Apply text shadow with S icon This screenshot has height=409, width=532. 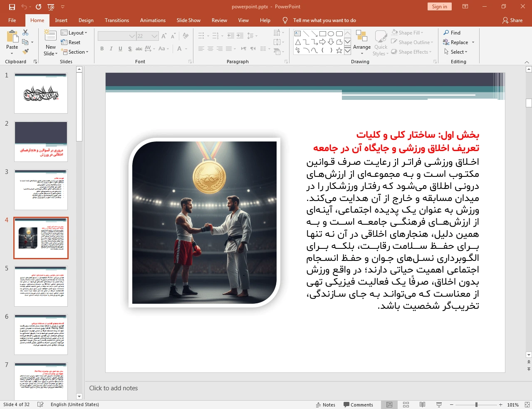tap(130, 49)
